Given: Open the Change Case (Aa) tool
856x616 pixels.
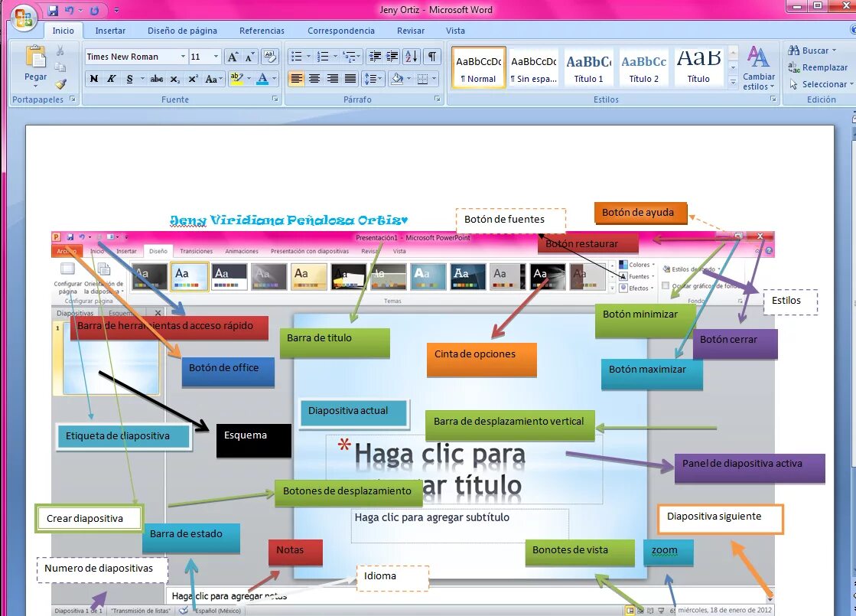Looking at the screenshot, I should pyautogui.click(x=213, y=79).
